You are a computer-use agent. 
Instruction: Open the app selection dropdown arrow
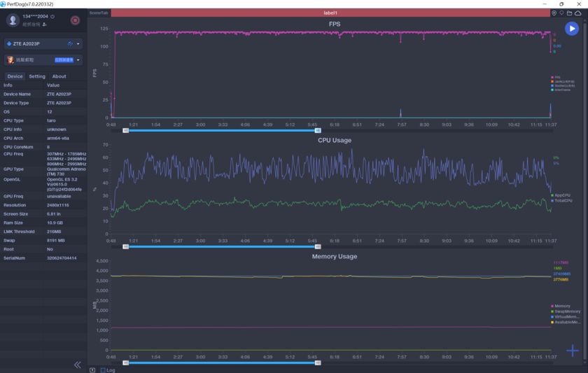coord(78,60)
